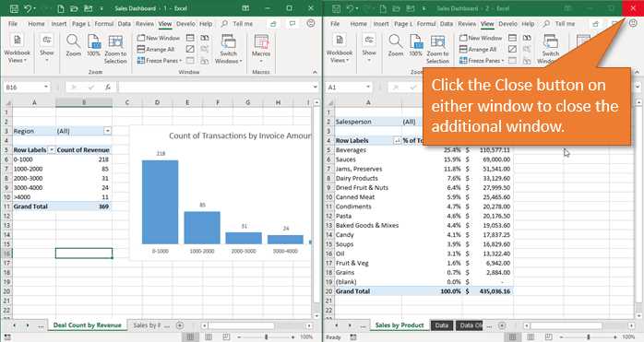644x342 pixels.
Task: Click zoom slider in left window status bar
Action: tap(266, 337)
